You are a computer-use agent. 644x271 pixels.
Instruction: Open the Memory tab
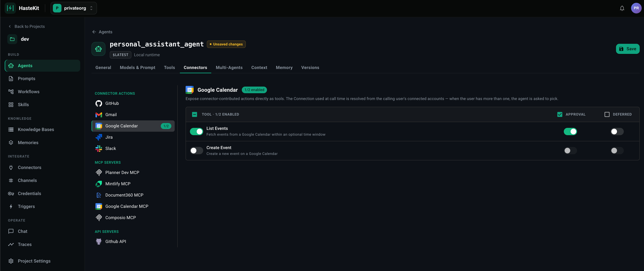point(284,68)
